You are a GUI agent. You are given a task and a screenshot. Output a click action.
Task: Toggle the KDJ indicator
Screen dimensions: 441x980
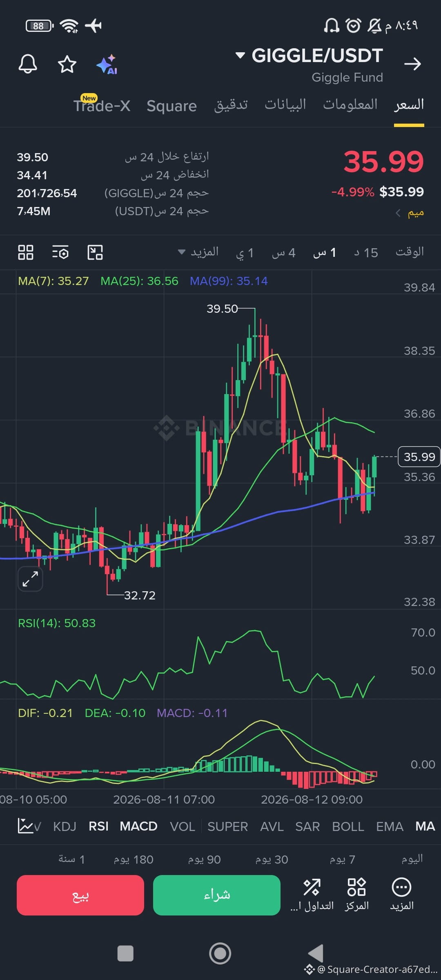65,826
